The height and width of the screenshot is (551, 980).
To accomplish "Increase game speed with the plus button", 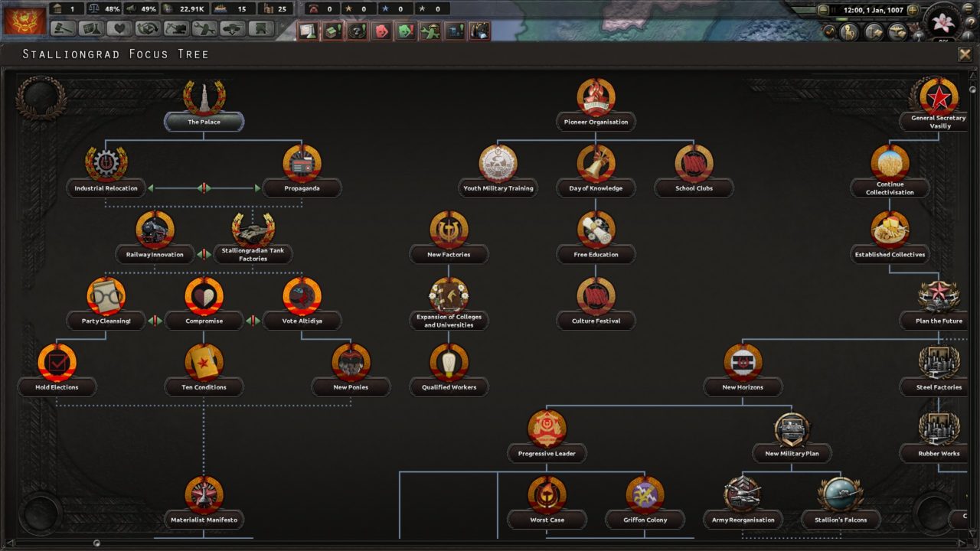I will pos(913,9).
